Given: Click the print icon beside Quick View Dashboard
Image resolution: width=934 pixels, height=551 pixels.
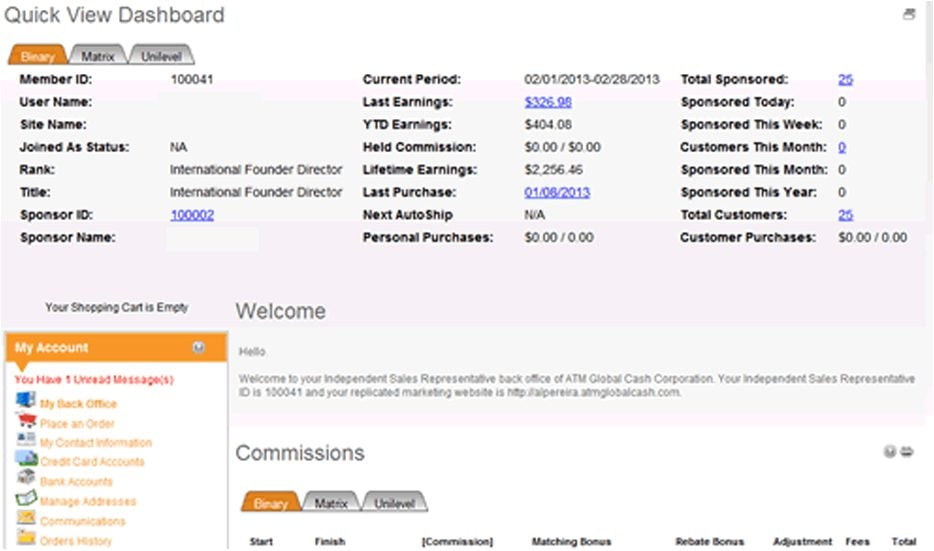Looking at the screenshot, I should tap(908, 14).
